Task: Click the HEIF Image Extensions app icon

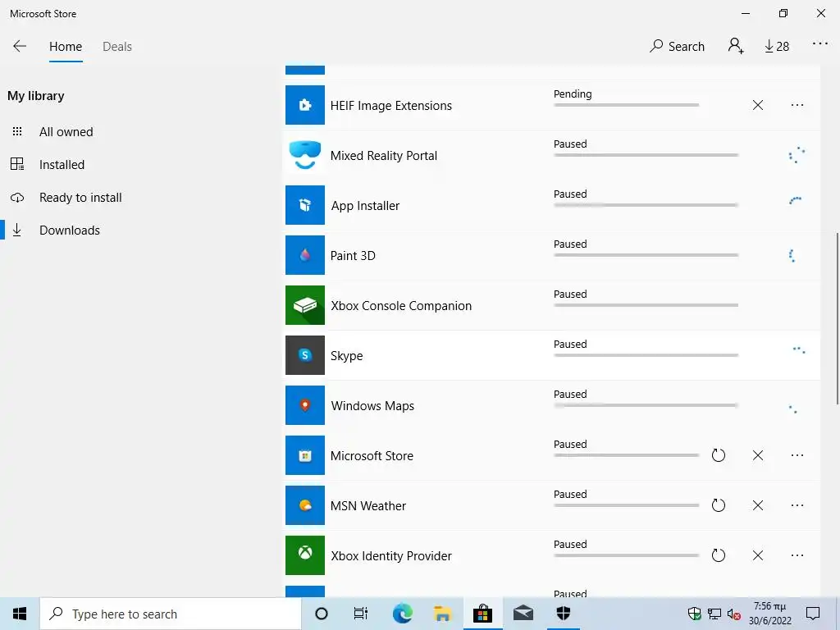Action: (x=305, y=105)
